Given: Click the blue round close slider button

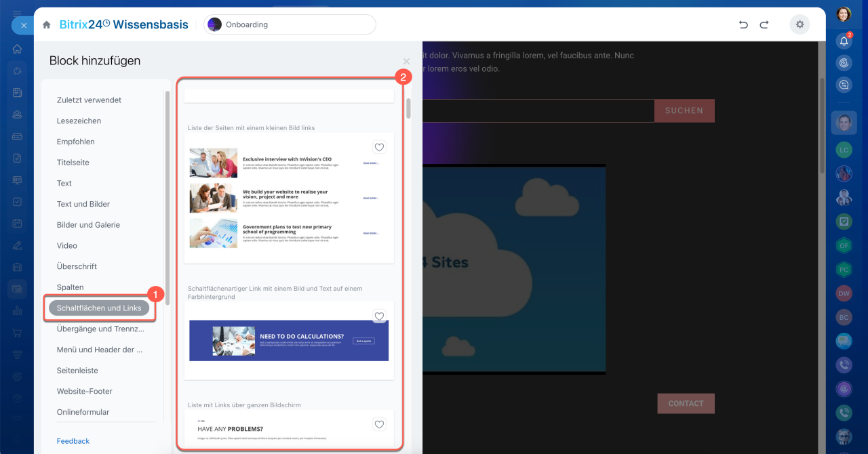Looking at the screenshot, I should 23,25.
